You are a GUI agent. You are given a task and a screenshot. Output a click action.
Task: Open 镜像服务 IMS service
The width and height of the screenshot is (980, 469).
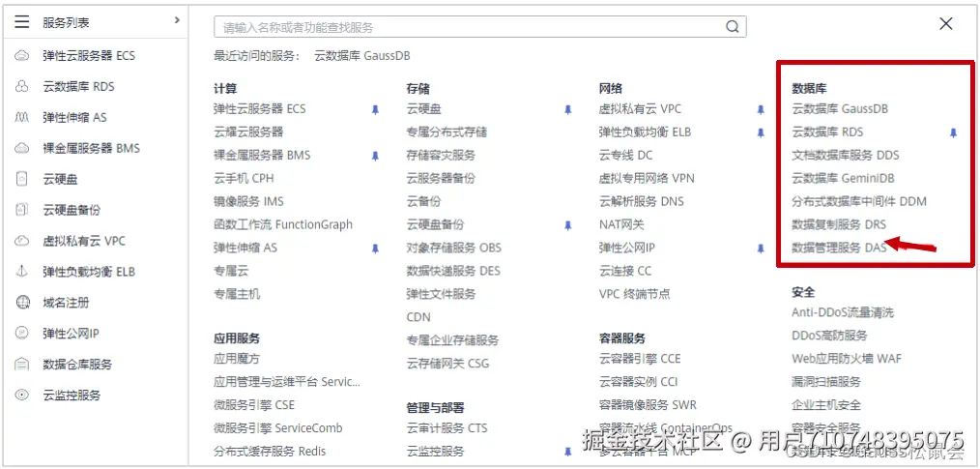click(248, 201)
